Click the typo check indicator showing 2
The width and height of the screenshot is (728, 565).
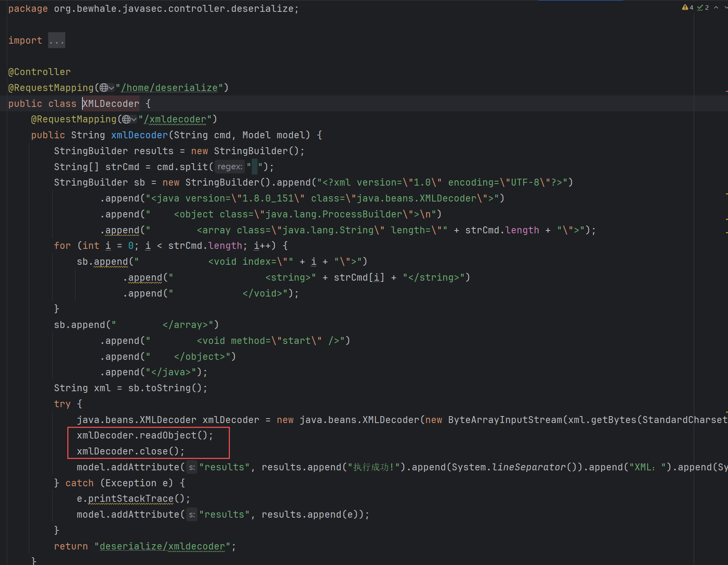tap(703, 8)
